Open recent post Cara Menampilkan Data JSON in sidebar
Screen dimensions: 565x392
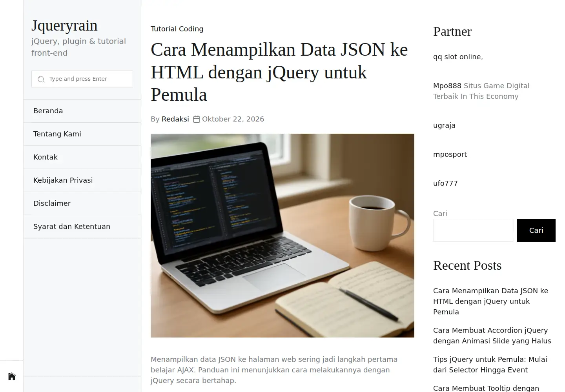click(x=490, y=301)
